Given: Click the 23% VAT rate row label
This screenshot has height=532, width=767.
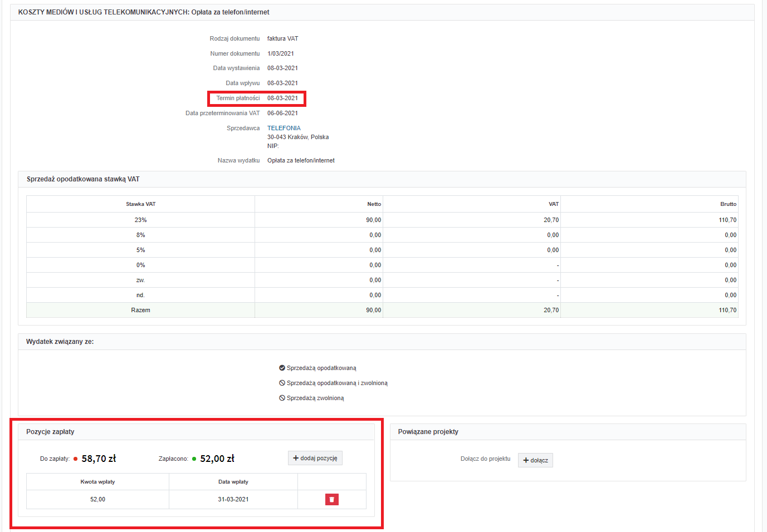Looking at the screenshot, I should point(140,220).
